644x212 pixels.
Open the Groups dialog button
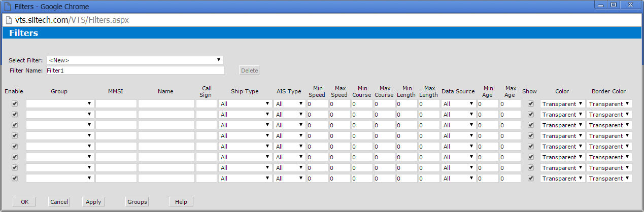tap(137, 202)
